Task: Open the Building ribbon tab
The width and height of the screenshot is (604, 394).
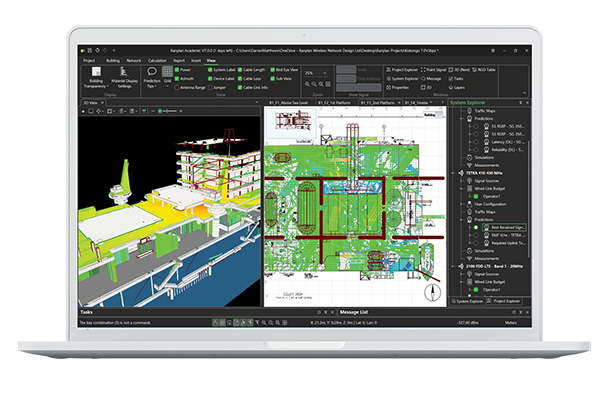Action: (113, 60)
